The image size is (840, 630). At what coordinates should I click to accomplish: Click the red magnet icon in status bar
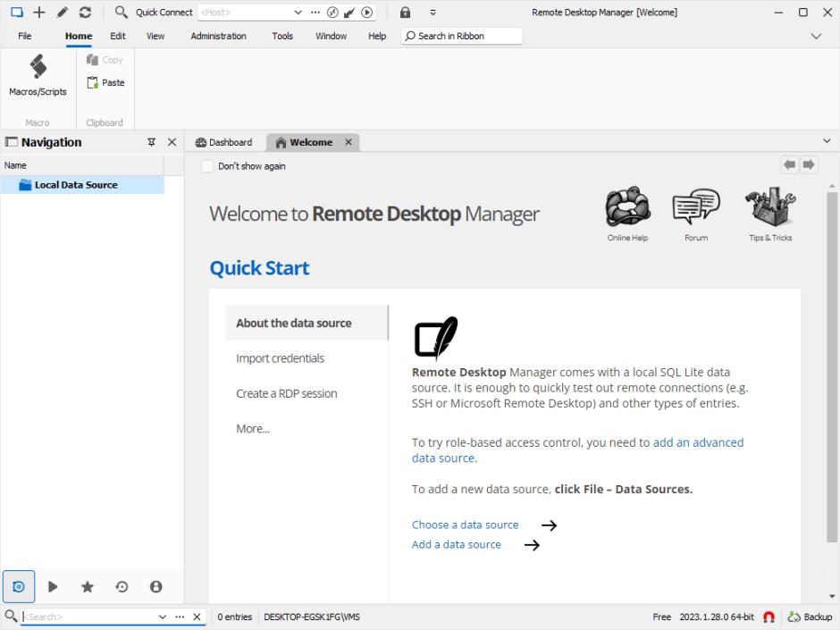click(x=769, y=617)
